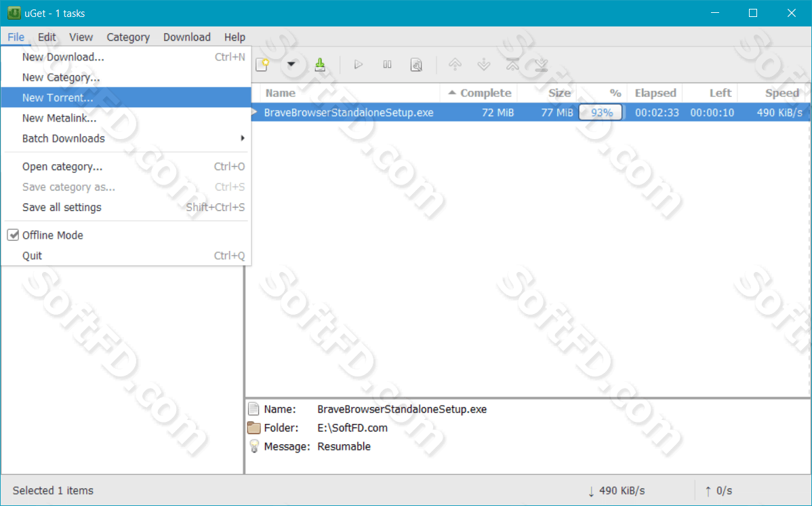Click the running state arrow icon in download row
812x506 pixels.
coord(254,112)
